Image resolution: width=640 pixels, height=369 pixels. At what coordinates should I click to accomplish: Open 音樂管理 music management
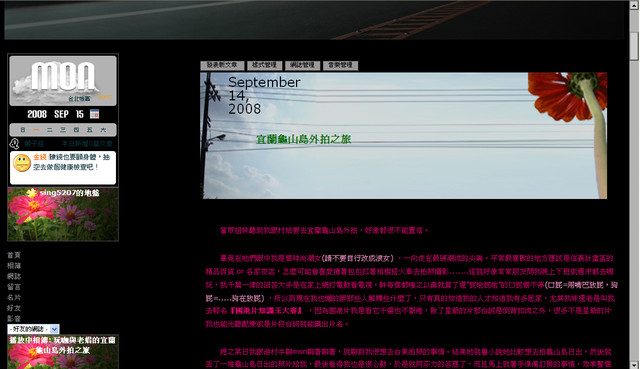tap(340, 65)
